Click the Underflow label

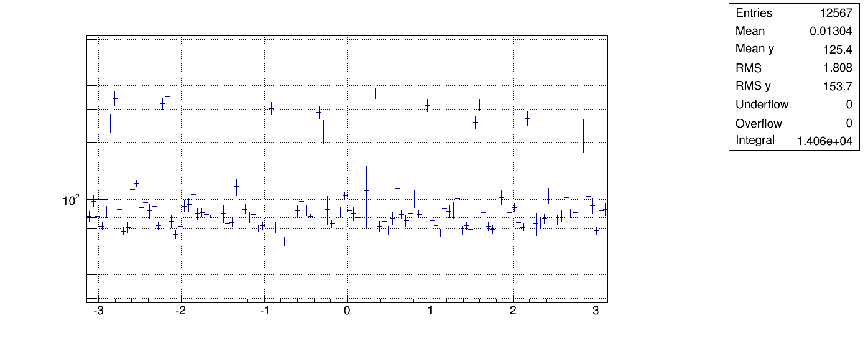762,105
